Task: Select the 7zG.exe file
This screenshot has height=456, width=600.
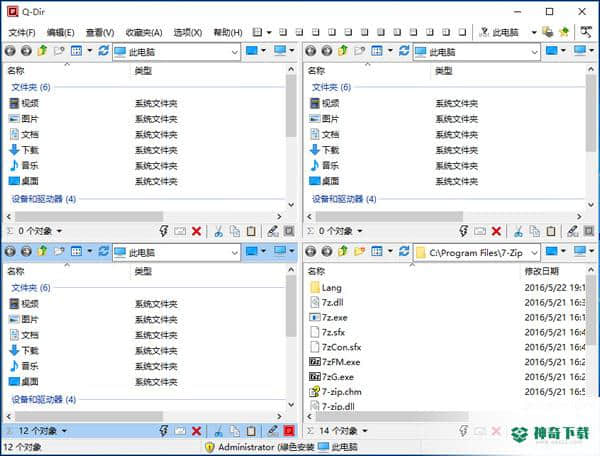Action: click(331, 377)
